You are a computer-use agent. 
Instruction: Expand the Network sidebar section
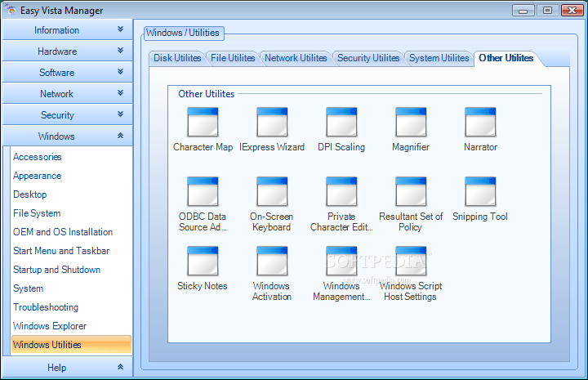[68, 93]
